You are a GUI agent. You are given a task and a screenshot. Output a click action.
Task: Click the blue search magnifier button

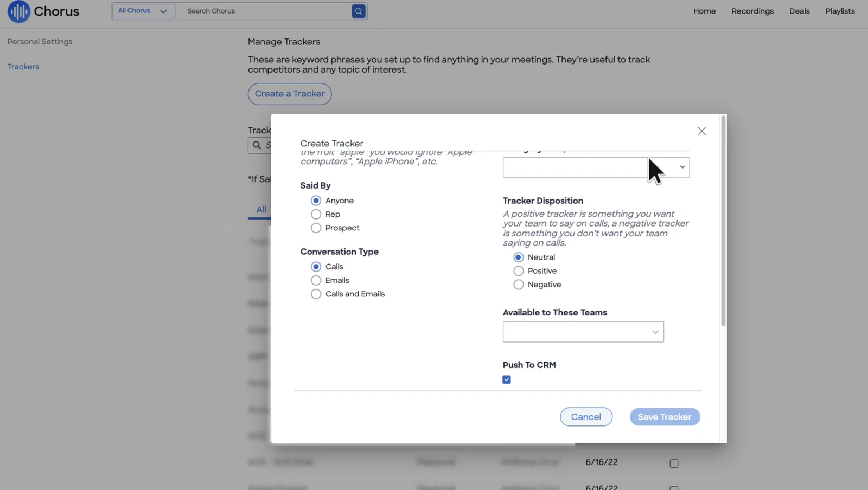point(358,11)
